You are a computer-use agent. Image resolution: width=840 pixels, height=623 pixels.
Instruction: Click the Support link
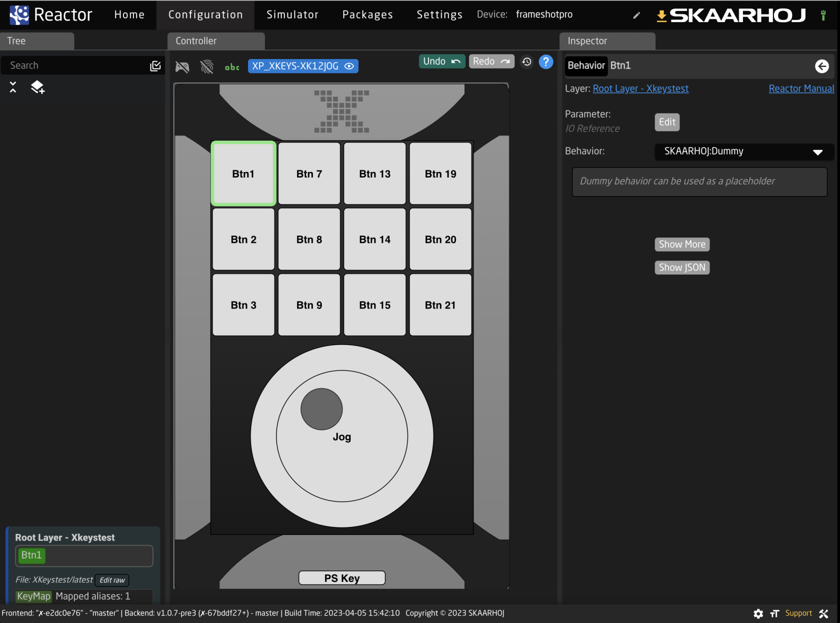[798, 613]
